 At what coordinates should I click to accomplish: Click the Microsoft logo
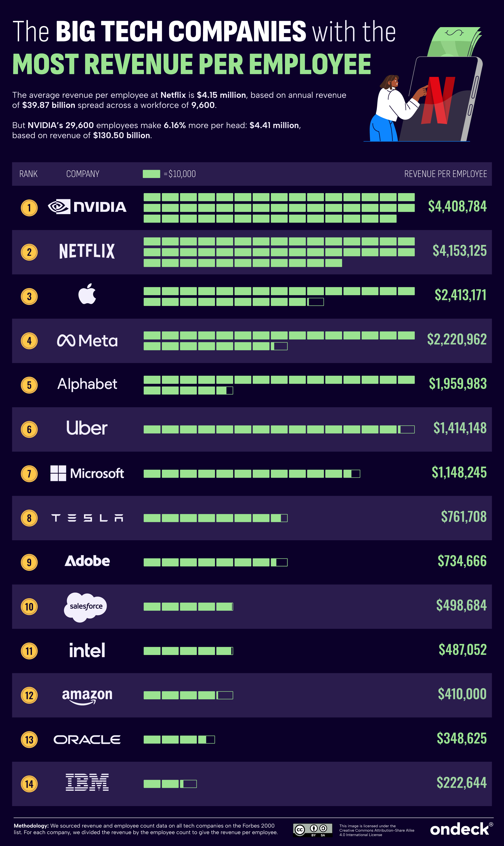click(x=87, y=473)
